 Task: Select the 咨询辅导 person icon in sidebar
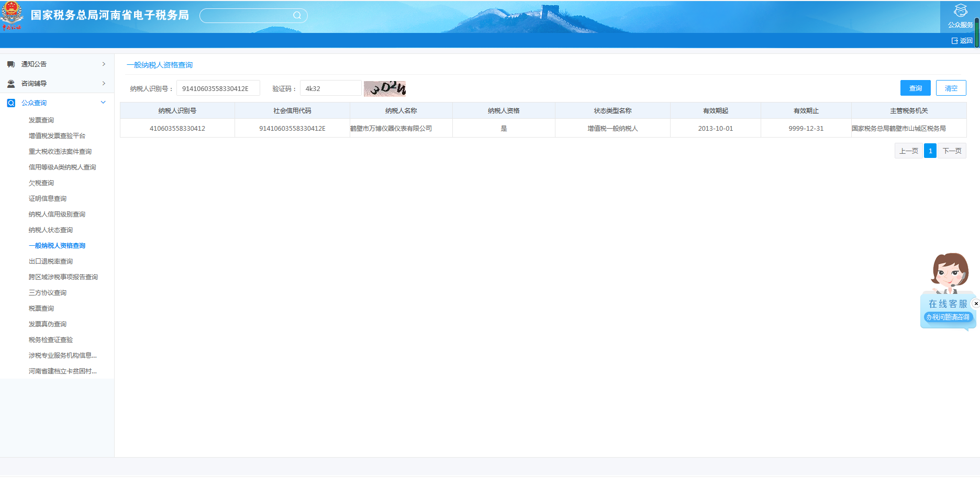(10, 83)
